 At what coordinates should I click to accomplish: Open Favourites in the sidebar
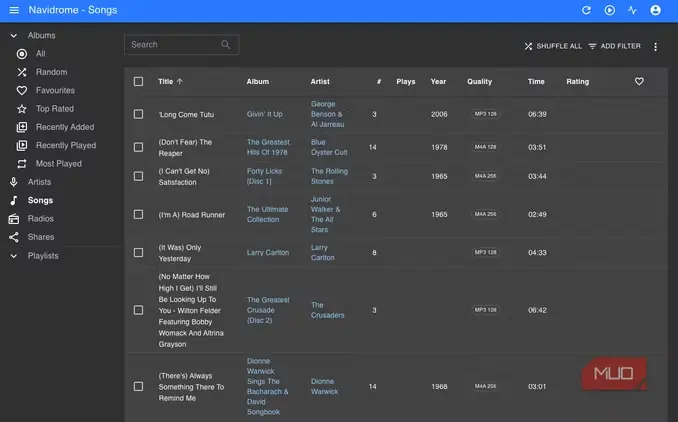click(x=55, y=90)
